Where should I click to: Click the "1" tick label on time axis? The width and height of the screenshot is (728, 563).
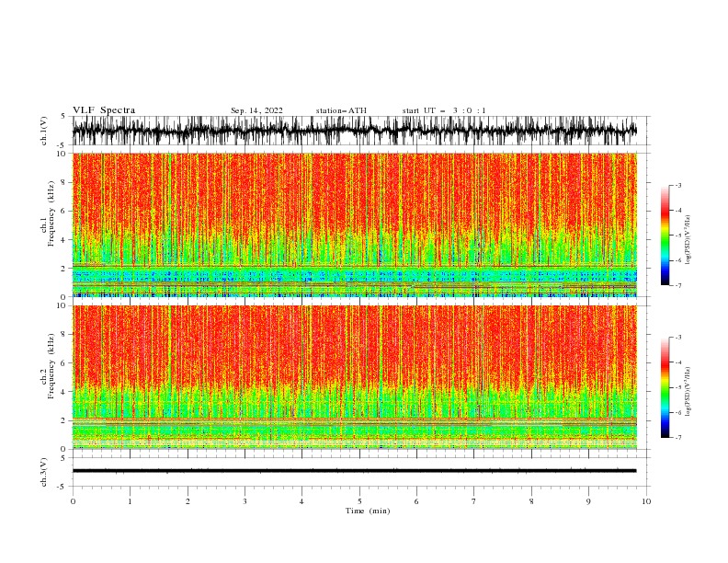[130, 501]
